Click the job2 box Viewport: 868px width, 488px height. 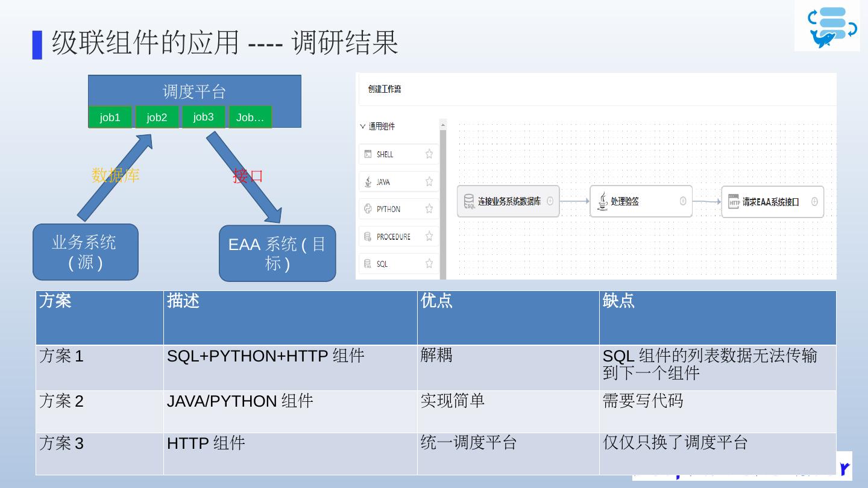pyautogui.click(x=157, y=117)
